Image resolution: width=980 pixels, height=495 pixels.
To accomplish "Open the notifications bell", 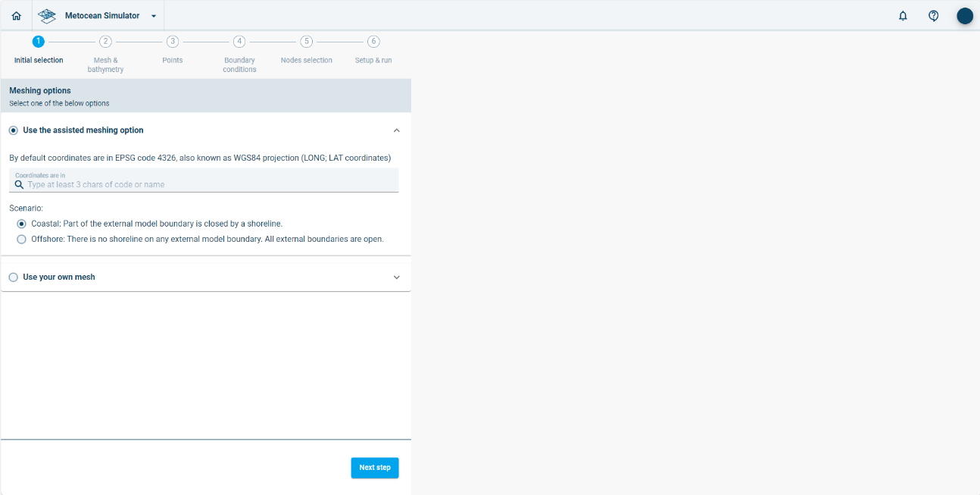I will pos(903,16).
